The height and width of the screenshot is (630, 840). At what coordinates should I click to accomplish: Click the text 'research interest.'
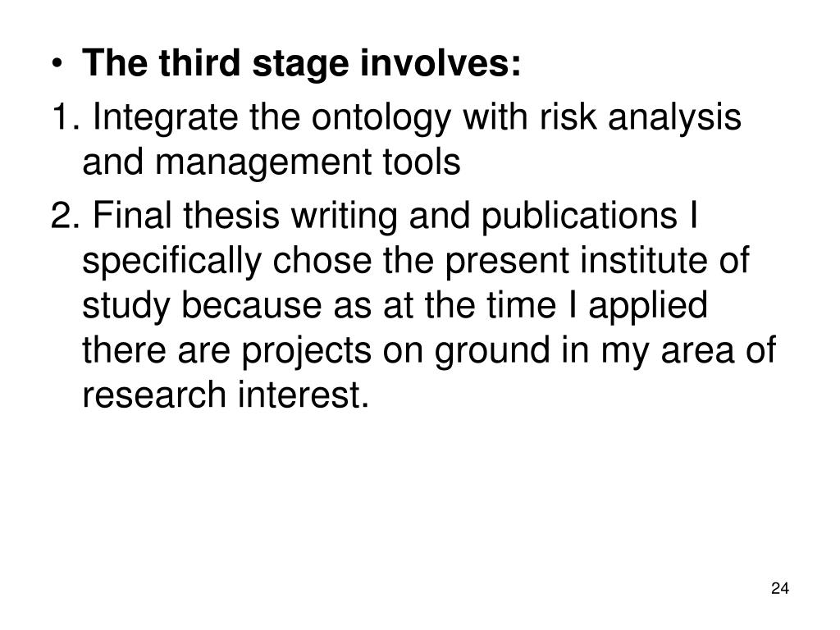pos(226,395)
